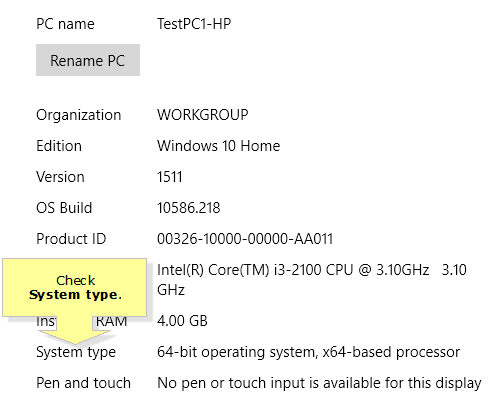Click the 00326-10000-00000-AA011 product ID
Image resolution: width=504 pixels, height=400 pixels.
(245, 239)
